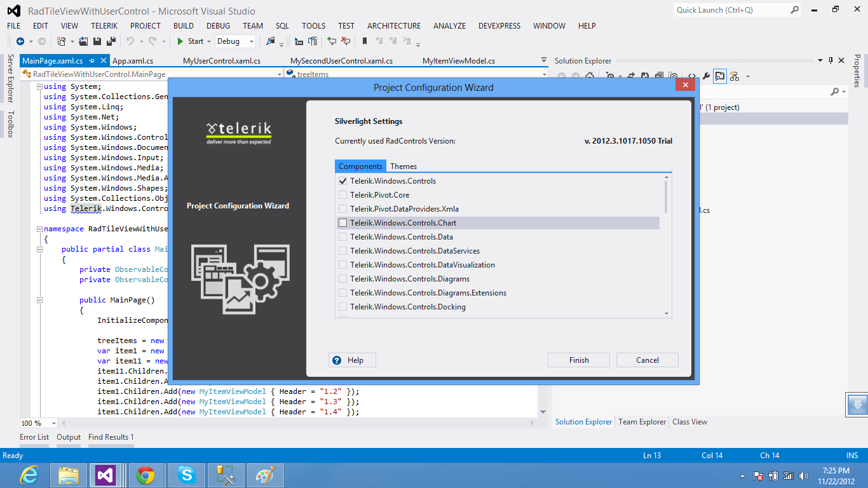
Task: Pin the Solution Explorer panel
Action: pos(831,60)
